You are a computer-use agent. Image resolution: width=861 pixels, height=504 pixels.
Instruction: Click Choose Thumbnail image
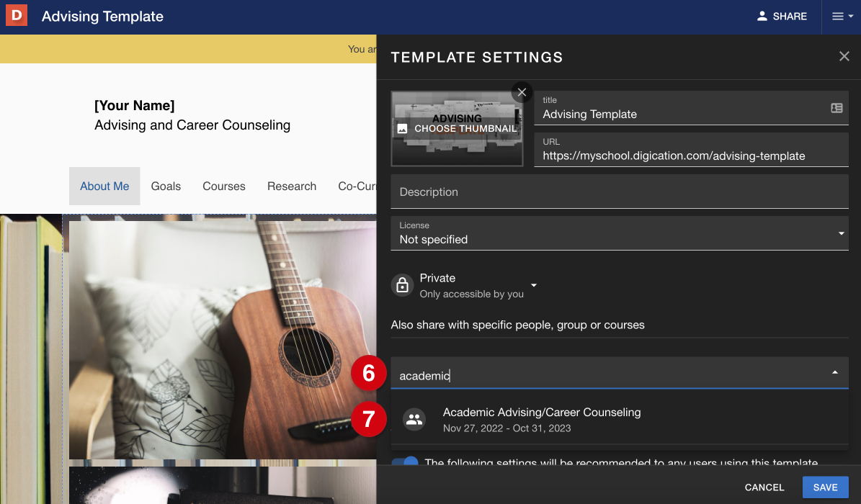pos(457,128)
